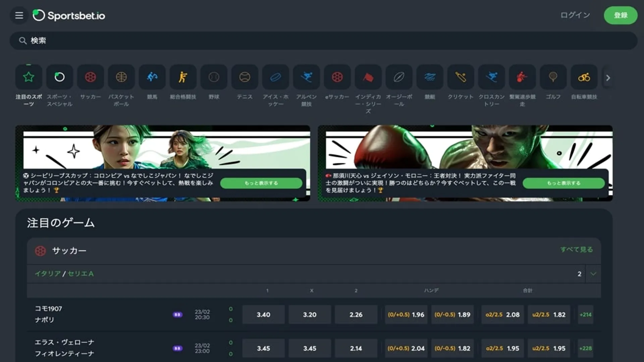Select コモ1907 home win odds 3.40
Image resolution: width=644 pixels, height=362 pixels.
click(x=264, y=314)
